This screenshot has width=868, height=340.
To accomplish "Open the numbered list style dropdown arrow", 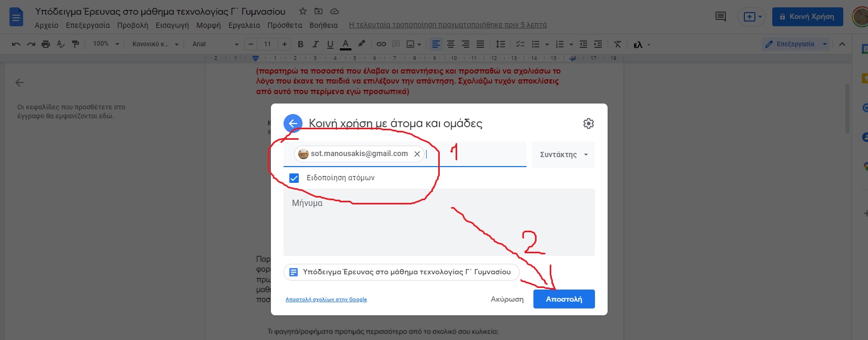I will pos(571,44).
